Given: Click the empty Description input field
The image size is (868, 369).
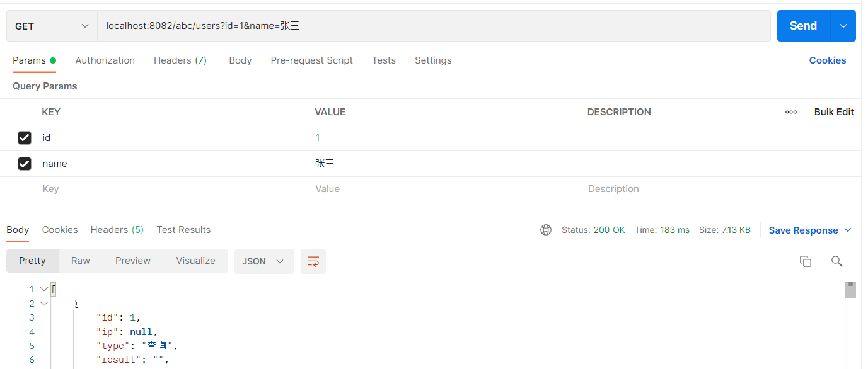Looking at the screenshot, I should (721, 189).
